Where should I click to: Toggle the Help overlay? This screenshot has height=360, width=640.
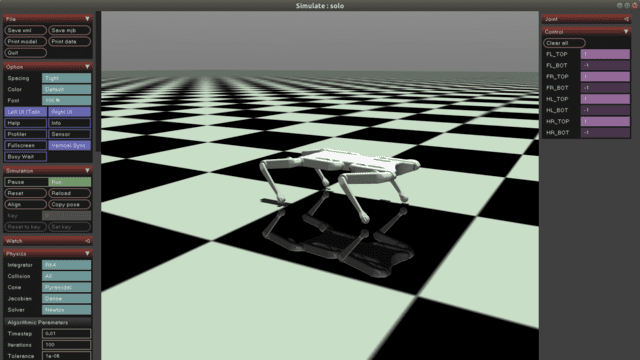pyautogui.click(x=25, y=123)
